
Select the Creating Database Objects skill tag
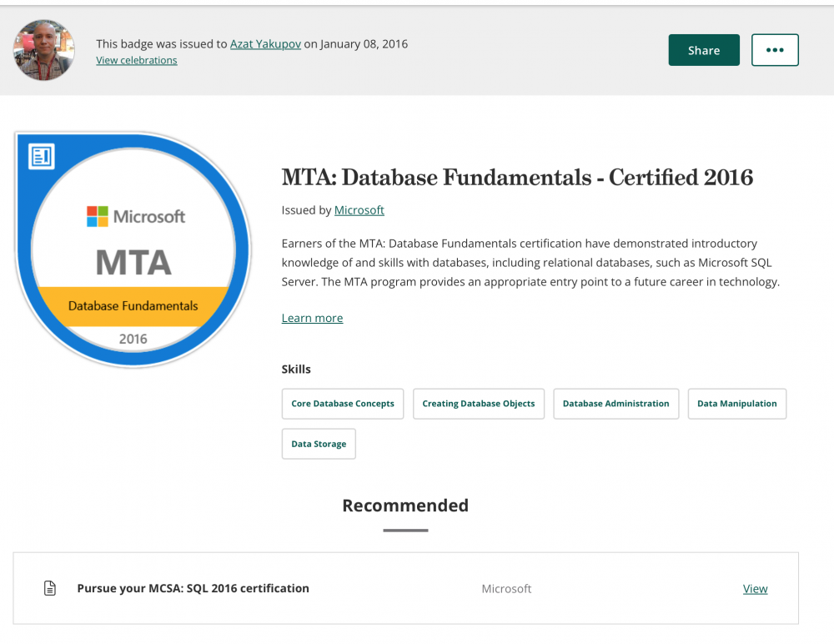[479, 404]
